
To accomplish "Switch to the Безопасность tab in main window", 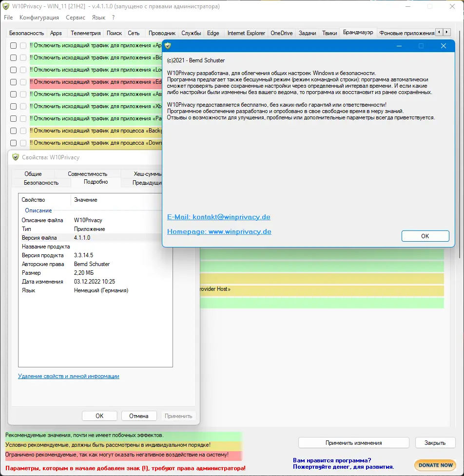I will pos(26,33).
